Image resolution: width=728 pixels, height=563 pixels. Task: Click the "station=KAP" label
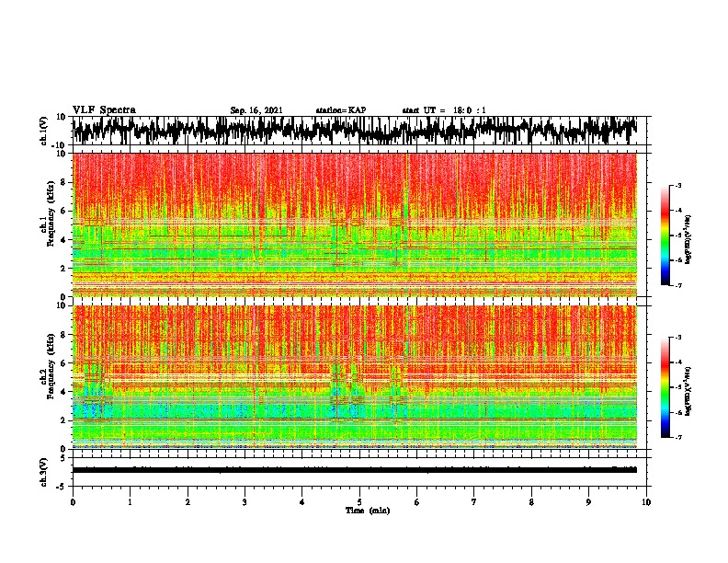[341, 110]
